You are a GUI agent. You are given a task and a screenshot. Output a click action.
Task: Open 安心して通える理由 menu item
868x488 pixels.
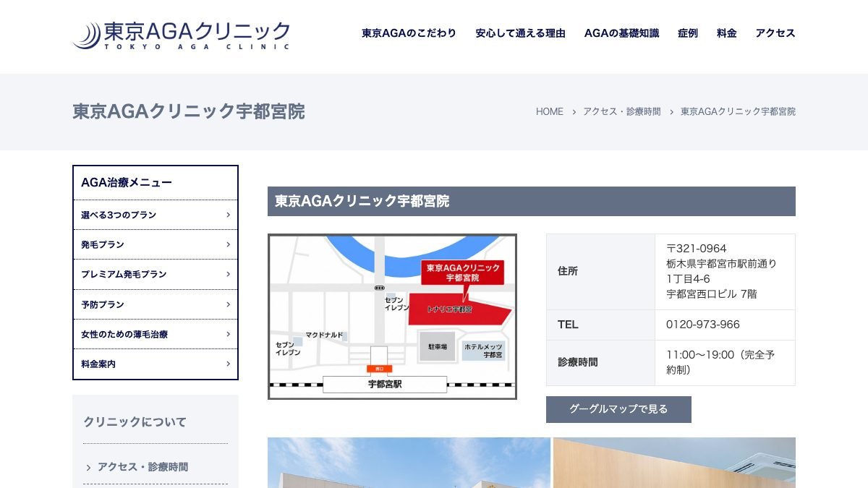click(520, 33)
